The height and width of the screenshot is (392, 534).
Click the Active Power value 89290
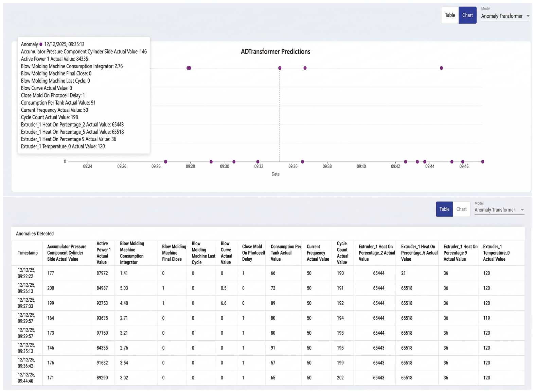tap(102, 378)
